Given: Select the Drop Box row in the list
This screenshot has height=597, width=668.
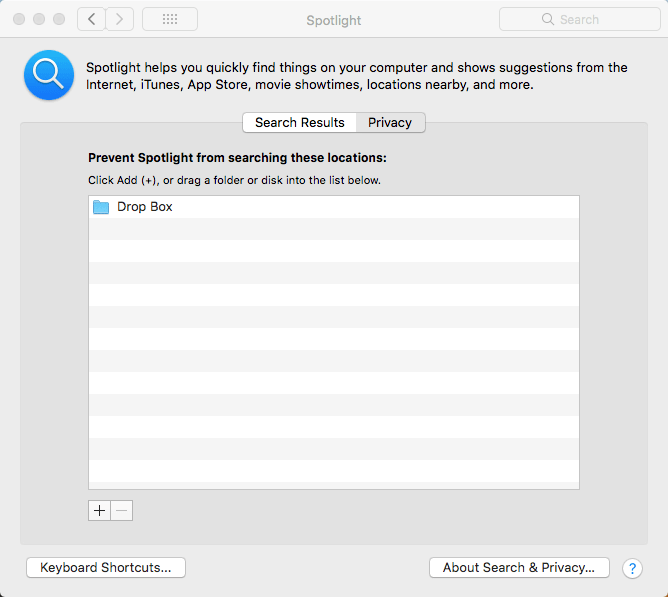Looking at the screenshot, I should click(334, 207).
